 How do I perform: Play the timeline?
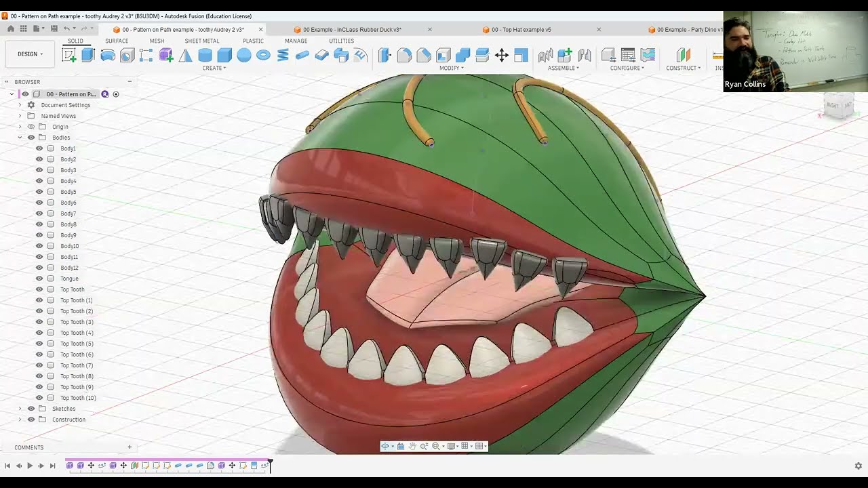click(x=30, y=466)
